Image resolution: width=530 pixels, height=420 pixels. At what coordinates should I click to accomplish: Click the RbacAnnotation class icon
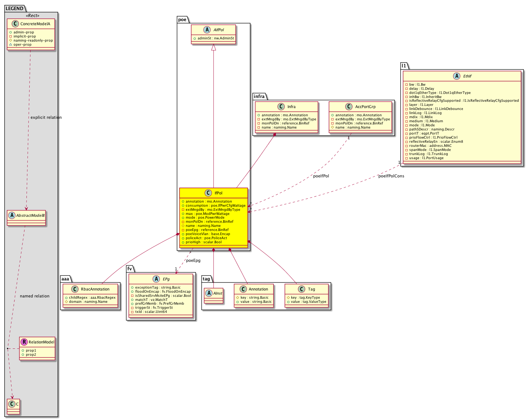coord(75,289)
